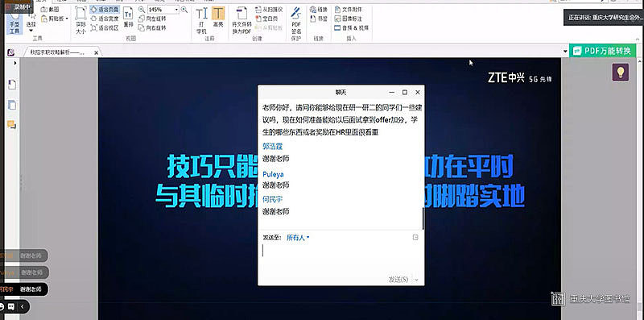Toggle the Fit Width (适合宽度) view
Screen dimensions: 644x320
point(105,19)
